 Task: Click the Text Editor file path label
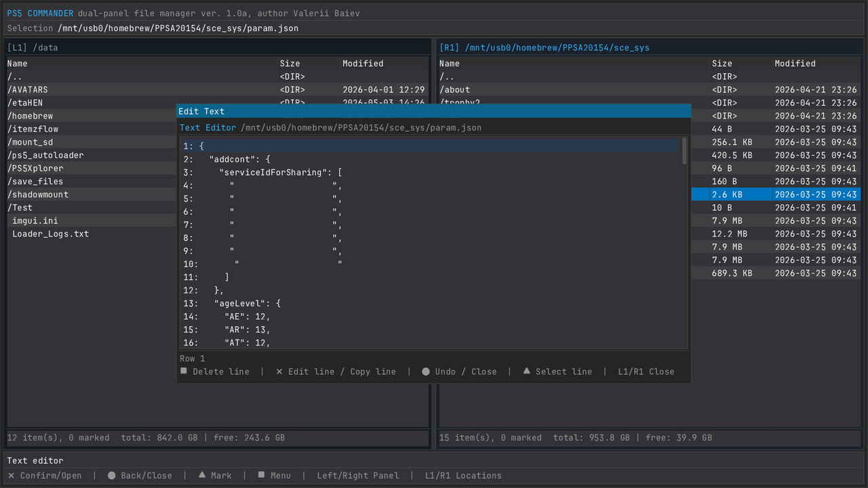[361, 127]
